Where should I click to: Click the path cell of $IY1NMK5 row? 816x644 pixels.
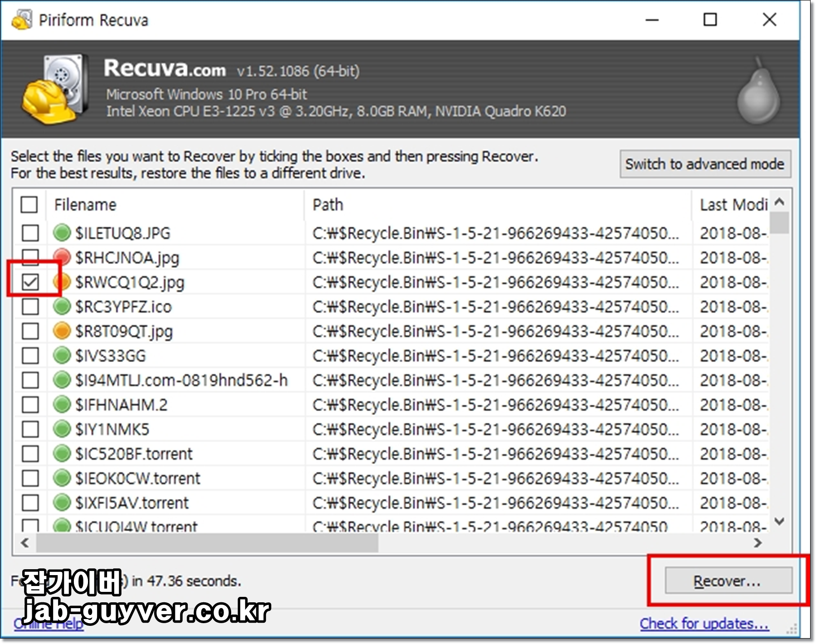[x=495, y=429]
